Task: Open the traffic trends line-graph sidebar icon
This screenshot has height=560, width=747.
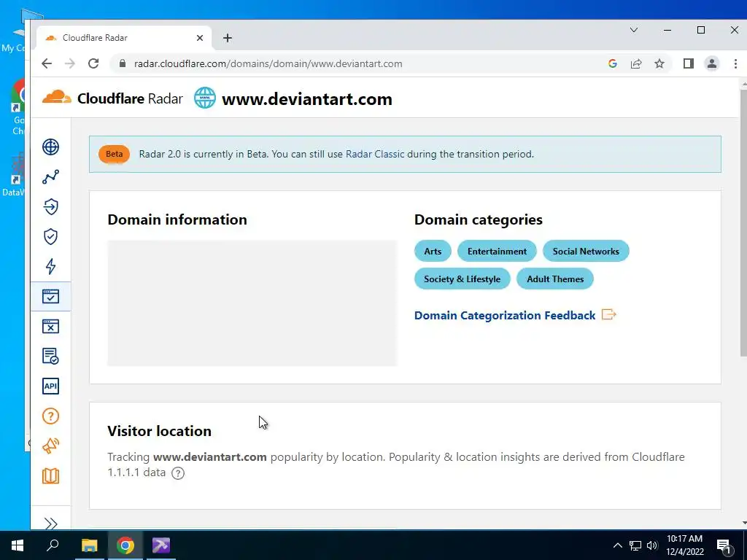Action: pyautogui.click(x=50, y=177)
